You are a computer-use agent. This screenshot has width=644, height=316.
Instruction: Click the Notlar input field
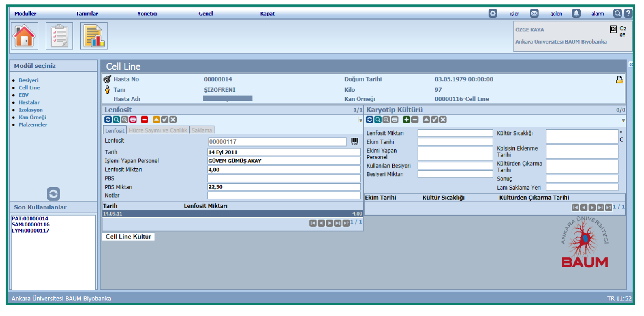[x=284, y=195]
